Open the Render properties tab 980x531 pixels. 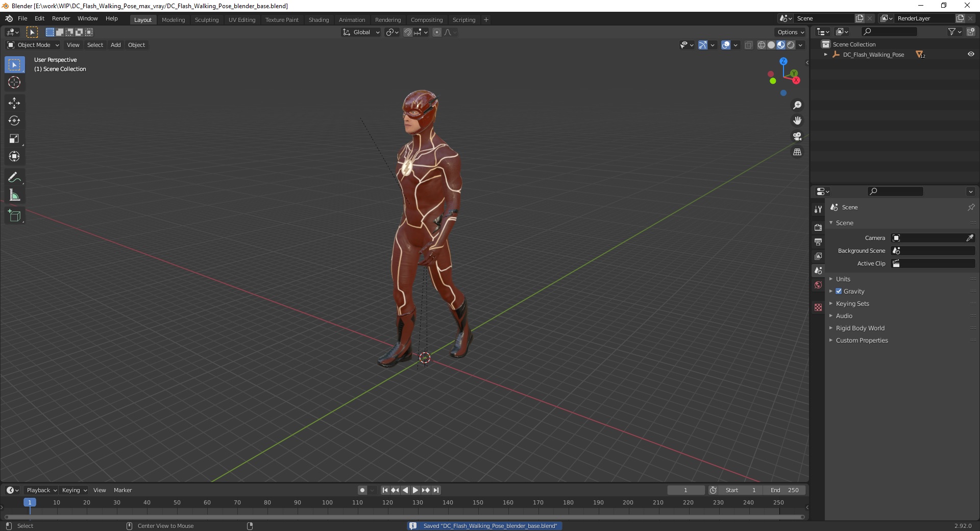pyautogui.click(x=818, y=227)
